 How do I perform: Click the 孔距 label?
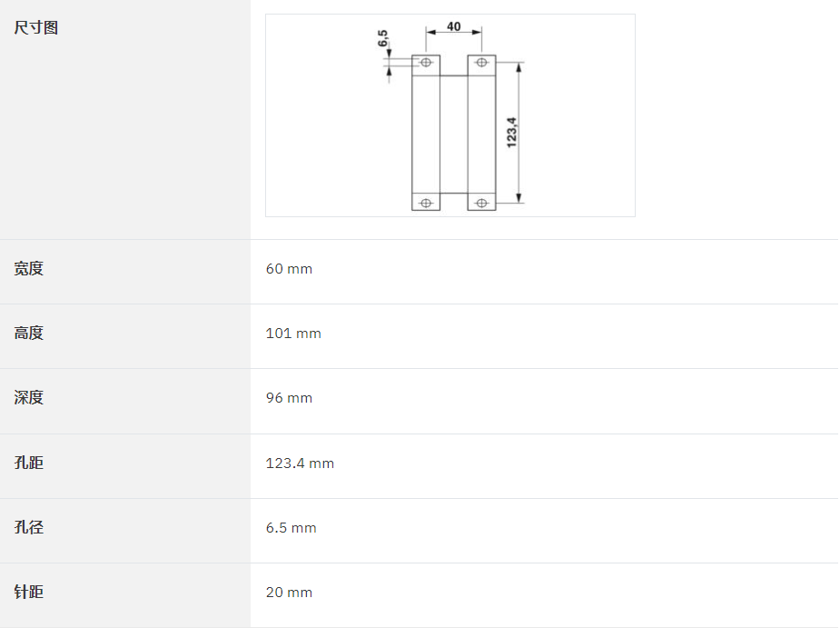click(x=28, y=463)
